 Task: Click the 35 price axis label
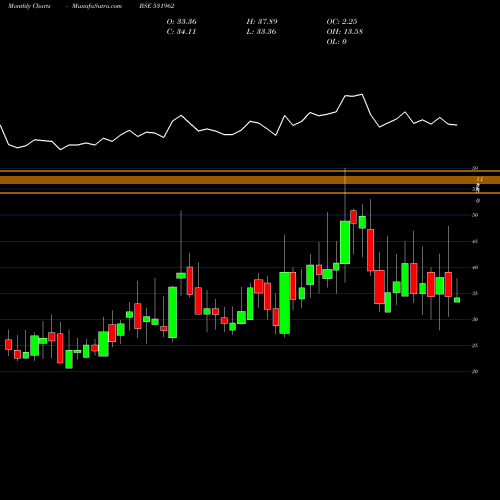[475, 293]
